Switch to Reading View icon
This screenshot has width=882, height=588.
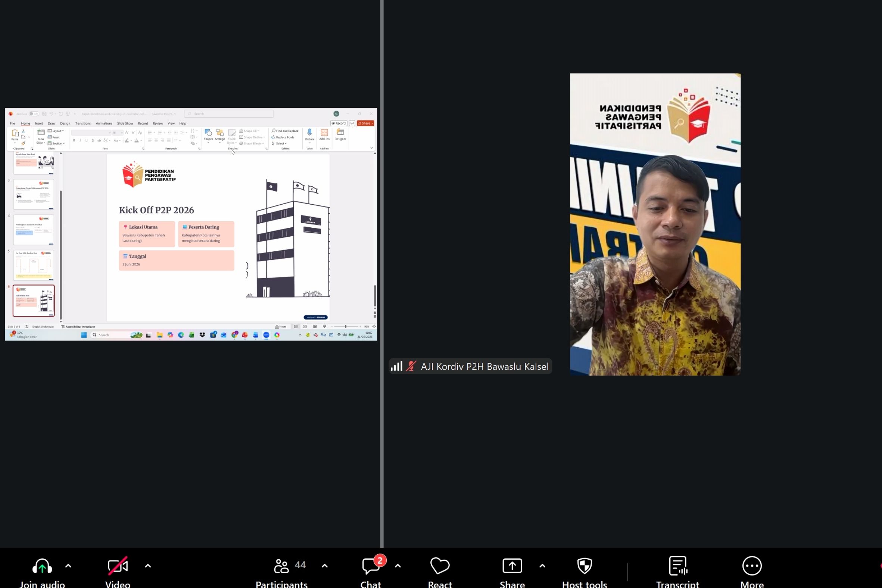(x=315, y=327)
